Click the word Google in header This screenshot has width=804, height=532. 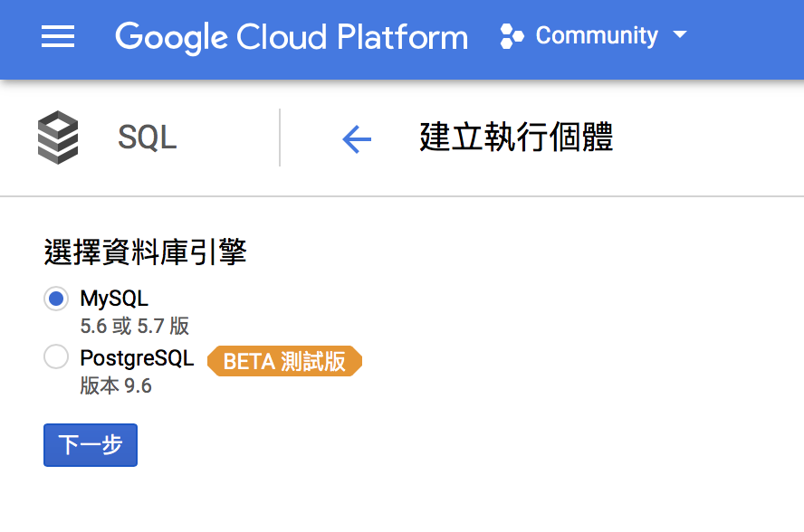[171, 37]
